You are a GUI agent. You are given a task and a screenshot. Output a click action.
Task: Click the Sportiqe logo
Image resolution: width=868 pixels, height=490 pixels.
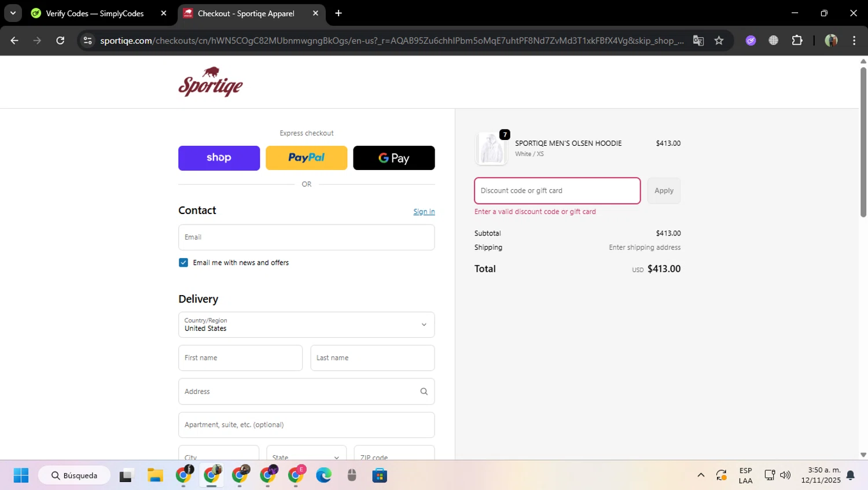point(211,82)
